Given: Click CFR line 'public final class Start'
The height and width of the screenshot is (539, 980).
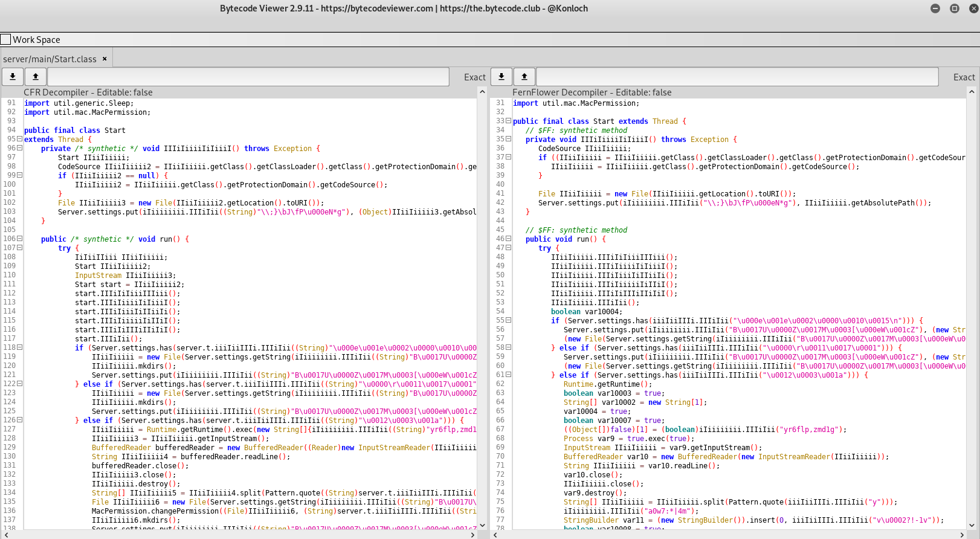Looking at the screenshot, I should (75, 130).
